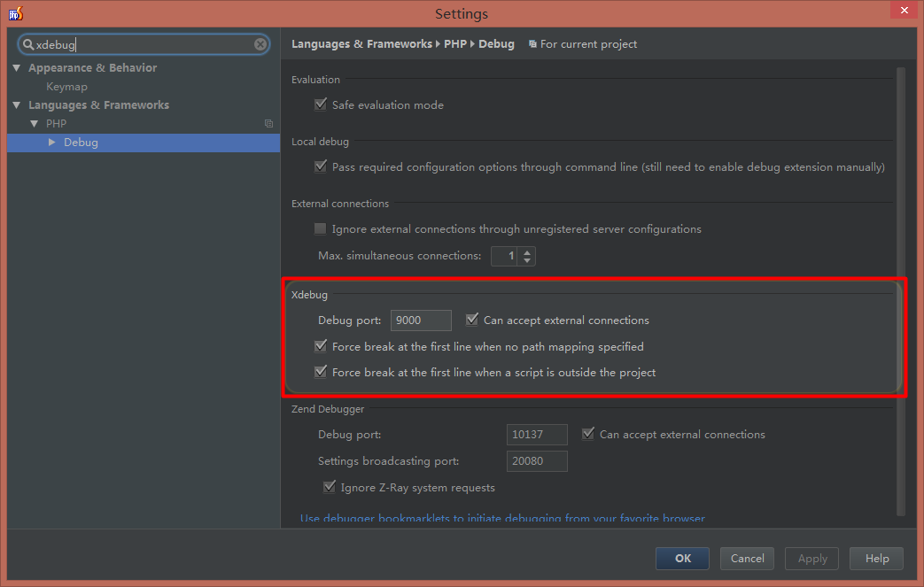The width and height of the screenshot is (924, 587).
Task: Open debugger bookmarklets link
Action: click(x=502, y=518)
